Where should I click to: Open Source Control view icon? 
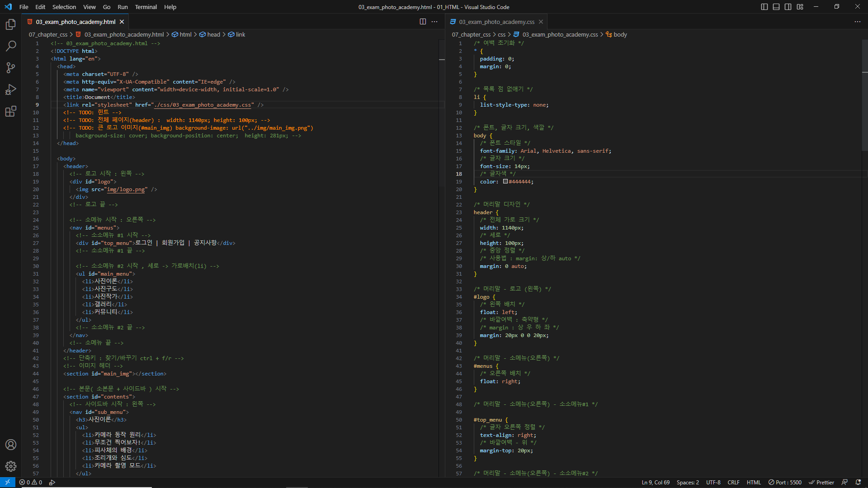tap(11, 68)
